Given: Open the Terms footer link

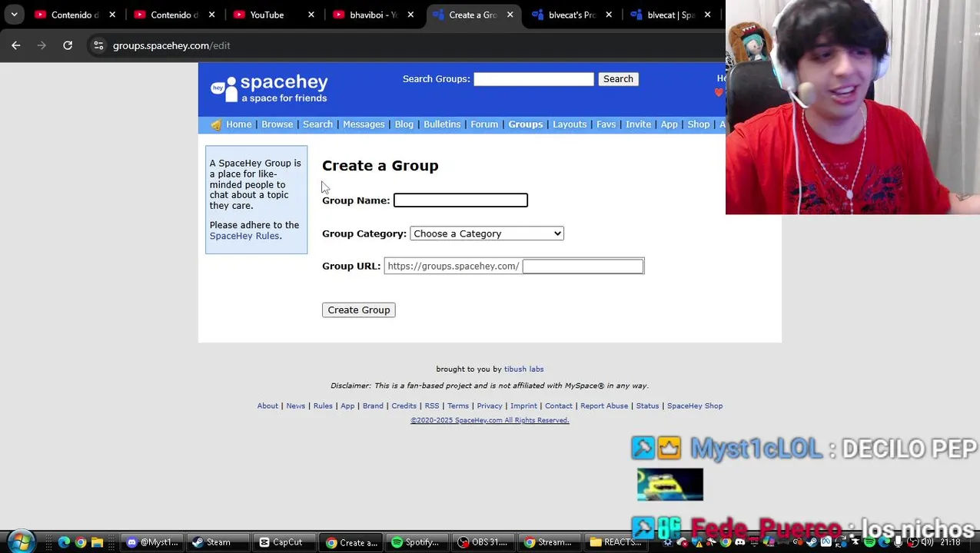Looking at the screenshot, I should click(458, 406).
